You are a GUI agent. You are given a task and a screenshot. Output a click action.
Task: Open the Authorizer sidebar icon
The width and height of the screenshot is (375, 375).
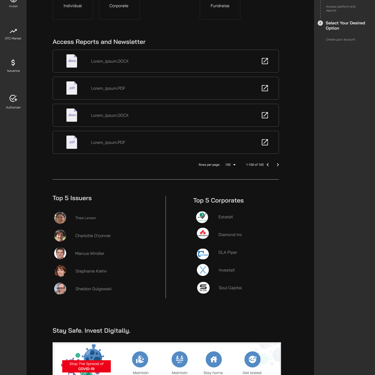13,98
